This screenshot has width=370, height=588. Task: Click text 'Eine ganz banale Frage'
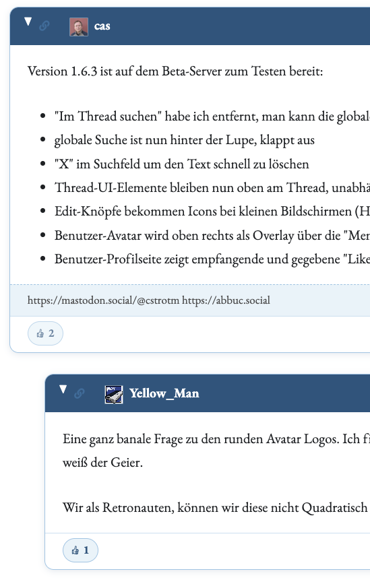124,438
